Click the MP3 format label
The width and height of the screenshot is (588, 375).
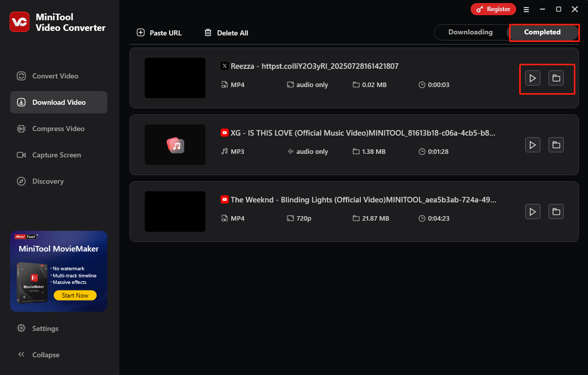237,151
